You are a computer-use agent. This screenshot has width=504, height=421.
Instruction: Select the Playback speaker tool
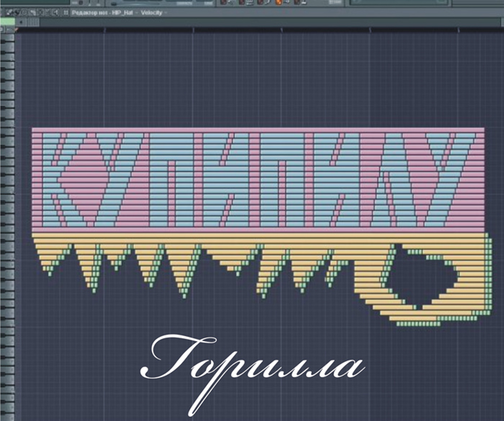coord(55,13)
